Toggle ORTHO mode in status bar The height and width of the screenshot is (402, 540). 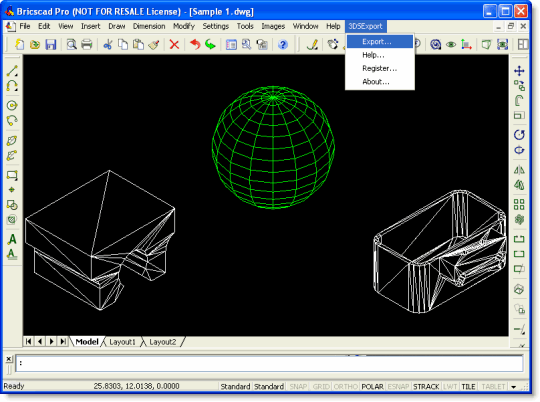point(346,386)
